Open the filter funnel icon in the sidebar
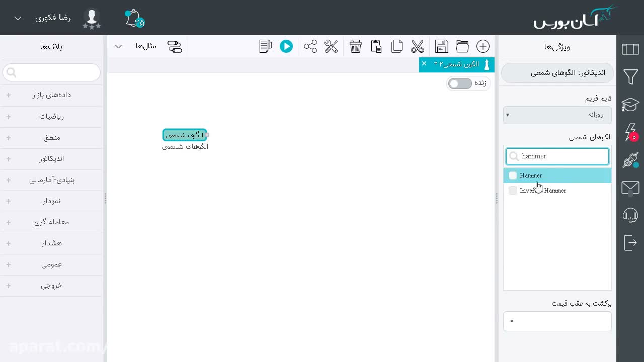Viewport: 644px width, 362px height. (x=630, y=77)
